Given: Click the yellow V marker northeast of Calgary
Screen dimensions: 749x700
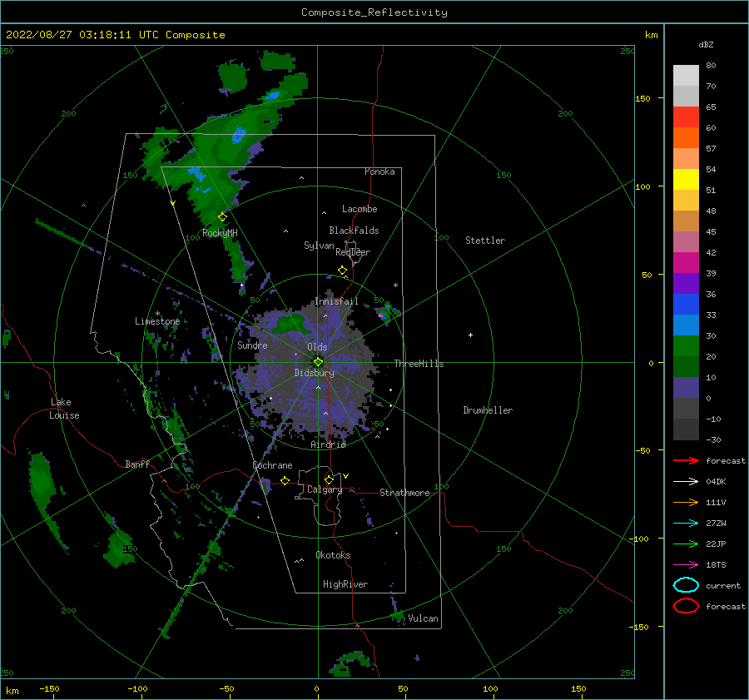Looking at the screenshot, I should tap(346, 476).
